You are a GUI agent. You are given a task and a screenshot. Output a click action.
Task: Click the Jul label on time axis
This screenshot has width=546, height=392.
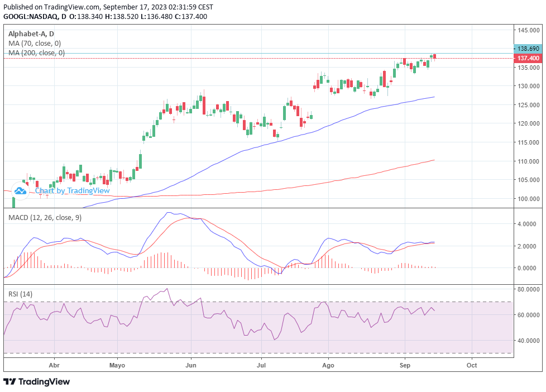(x=261, y=366)
